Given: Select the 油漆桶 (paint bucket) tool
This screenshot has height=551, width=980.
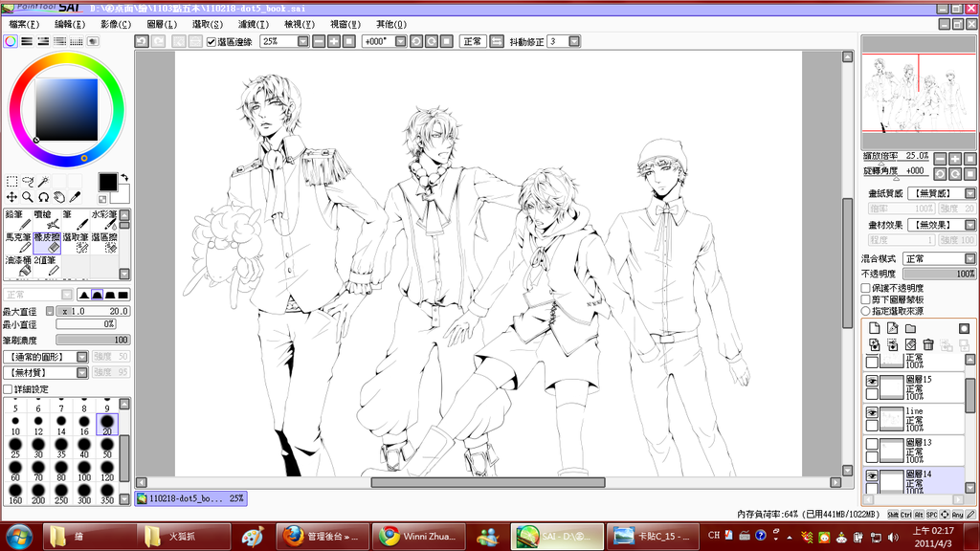Looking at the screenshot, I should click(17, 266).
